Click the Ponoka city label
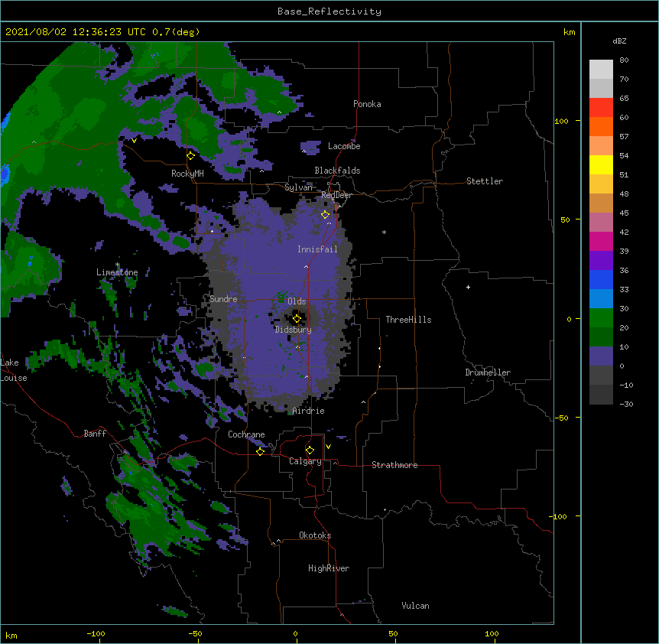659x644 pixels. coord(367,104)
